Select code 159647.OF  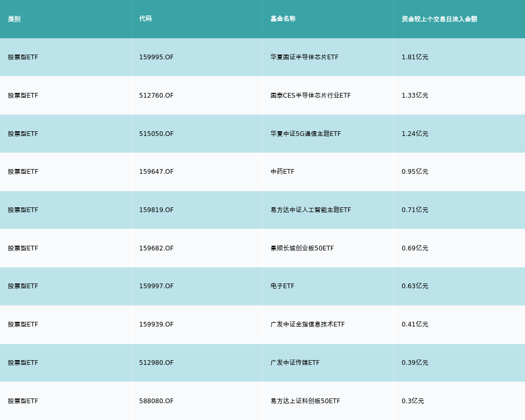tap(156, 172)
